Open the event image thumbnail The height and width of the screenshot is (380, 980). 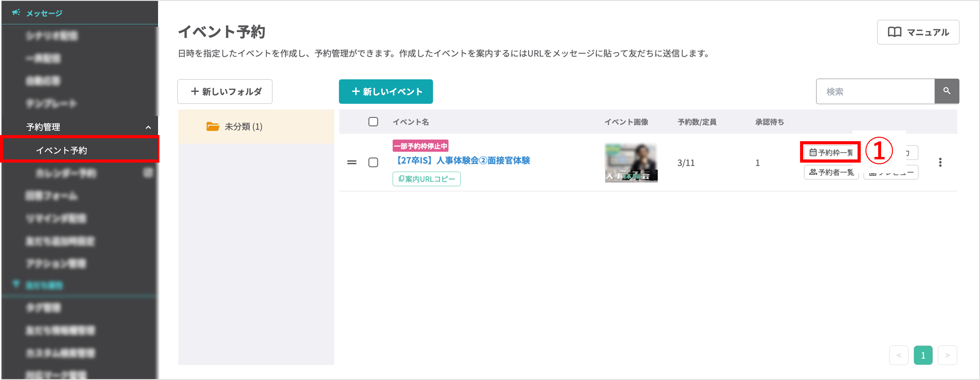631,163
